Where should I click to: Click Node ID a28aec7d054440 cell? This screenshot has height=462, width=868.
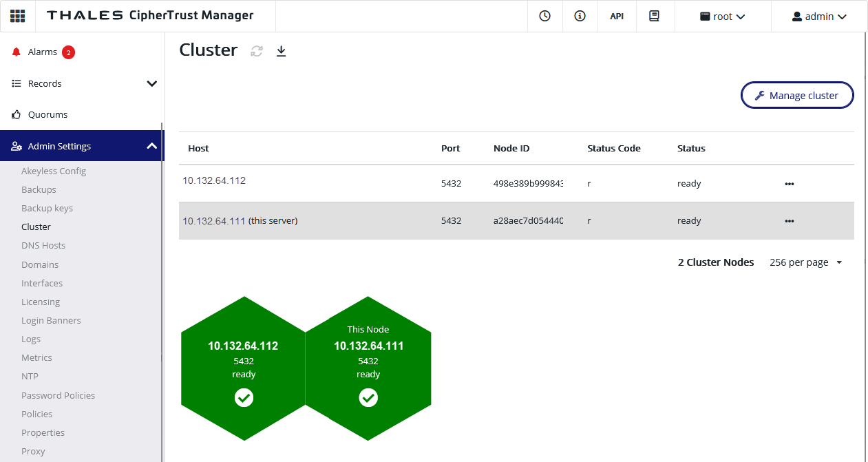pyautogui.click(x=529, y=221)
